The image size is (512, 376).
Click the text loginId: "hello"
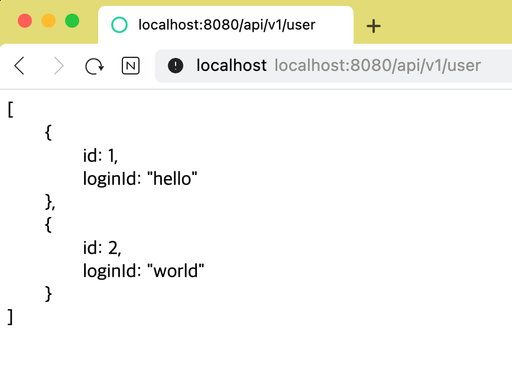140,179
